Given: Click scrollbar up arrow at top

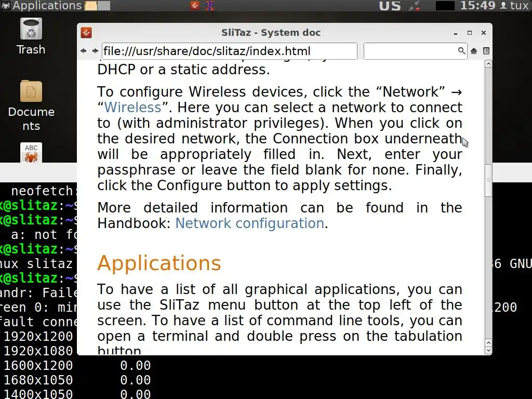Looking at the screenshot, I should click(488, 64).
